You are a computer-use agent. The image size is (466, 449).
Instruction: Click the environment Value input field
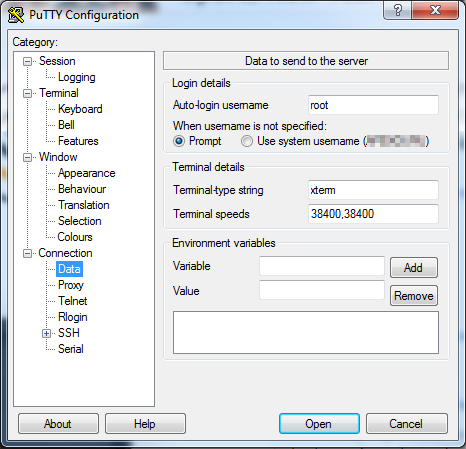(322, 290)
